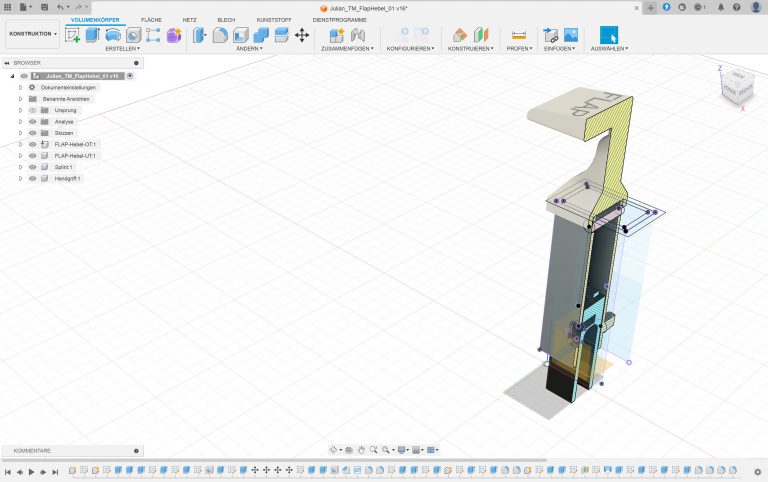
Task: Choose the Move/Copy arrows tool
Action: tap(302, 35)
